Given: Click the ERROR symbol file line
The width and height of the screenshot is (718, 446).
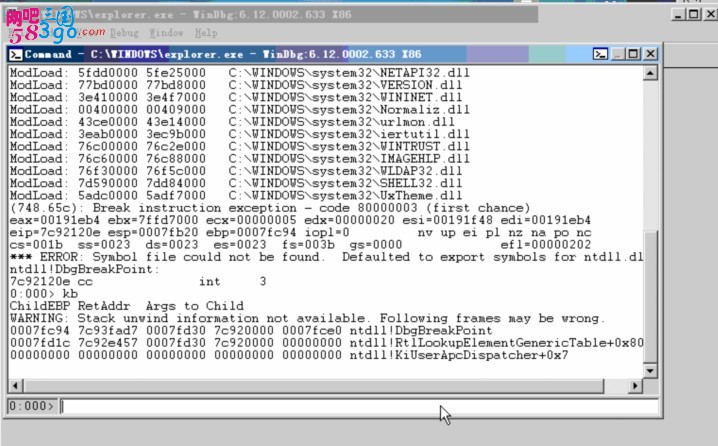Looking at the screenshot, I should point(326,257).
